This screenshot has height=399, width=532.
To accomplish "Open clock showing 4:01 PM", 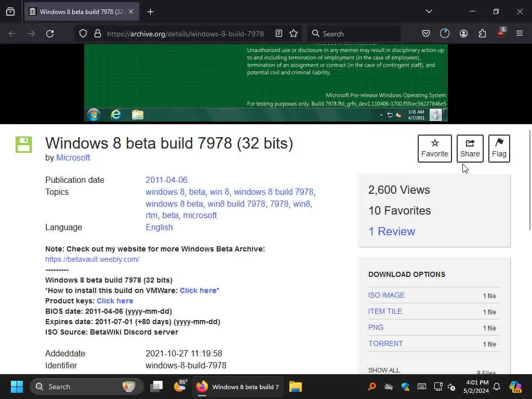I will [476, 387].
